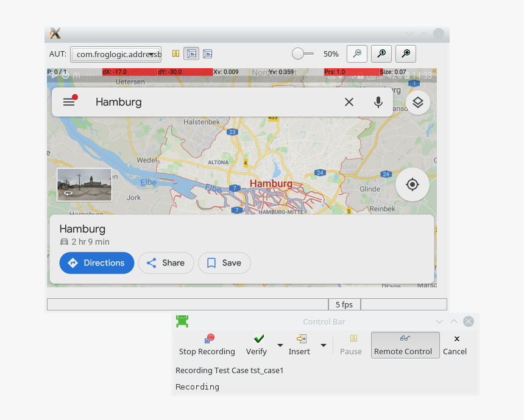The height and width of the screenshot is (420, 524).
Task: Click the 5 fps status field
Action: (344, 304)
